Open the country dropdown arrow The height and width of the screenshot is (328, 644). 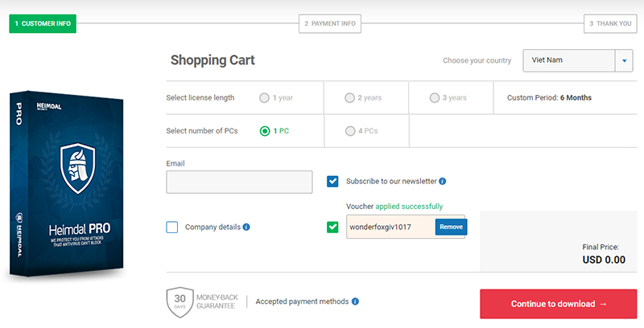click(x=625, y=60)
